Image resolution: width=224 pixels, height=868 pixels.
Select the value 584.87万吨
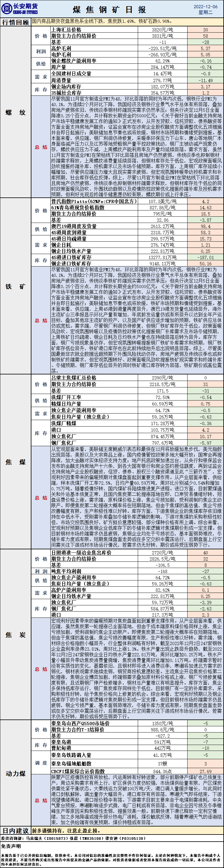162,609
